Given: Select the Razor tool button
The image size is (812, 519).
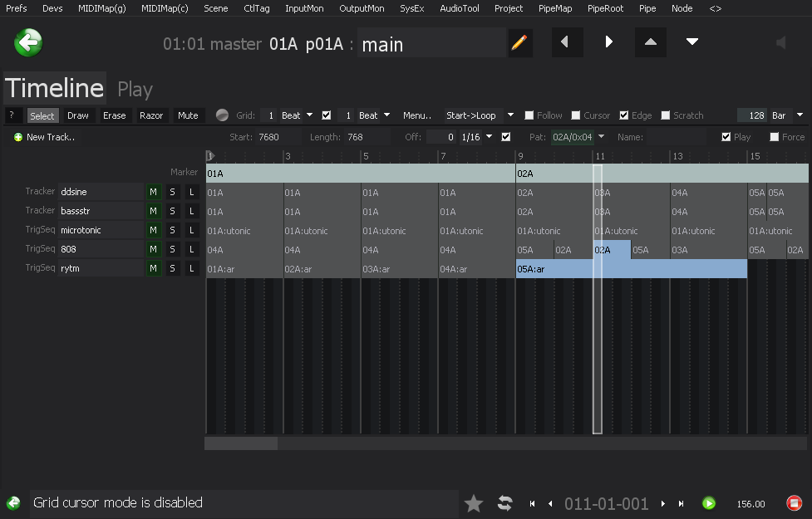Looking at the screenshot, I should 151,115.
